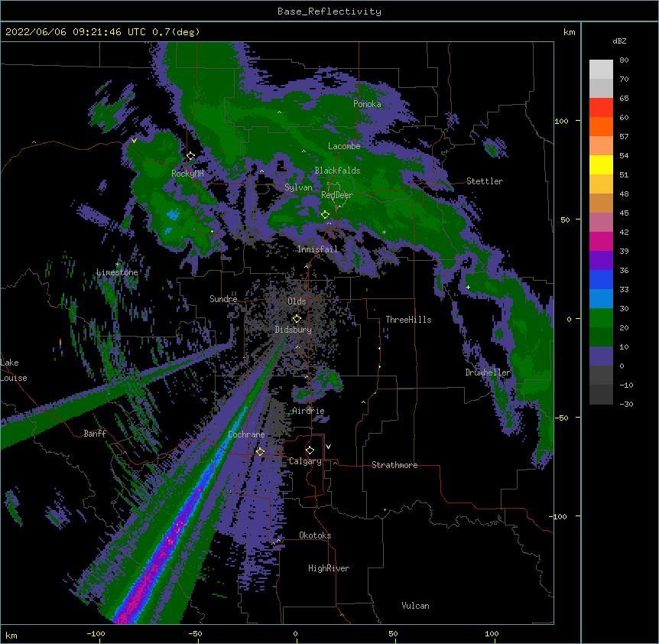This screenshot has width=659, height=644.
Task: Select the green 20-30 dBZ legend swatch
Action: click(x=601, y=318)
